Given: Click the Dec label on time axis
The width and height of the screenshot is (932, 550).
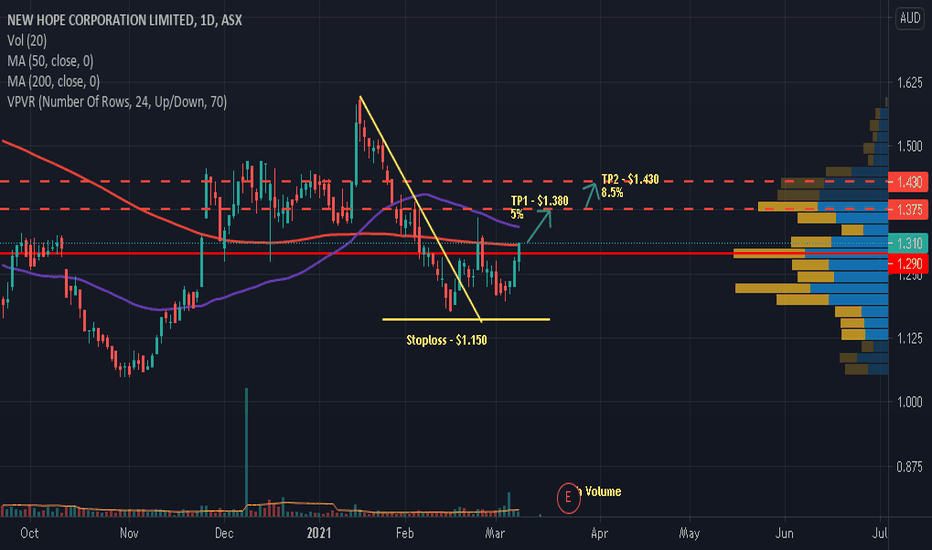Looking at the screenshot, I should 224,533.
